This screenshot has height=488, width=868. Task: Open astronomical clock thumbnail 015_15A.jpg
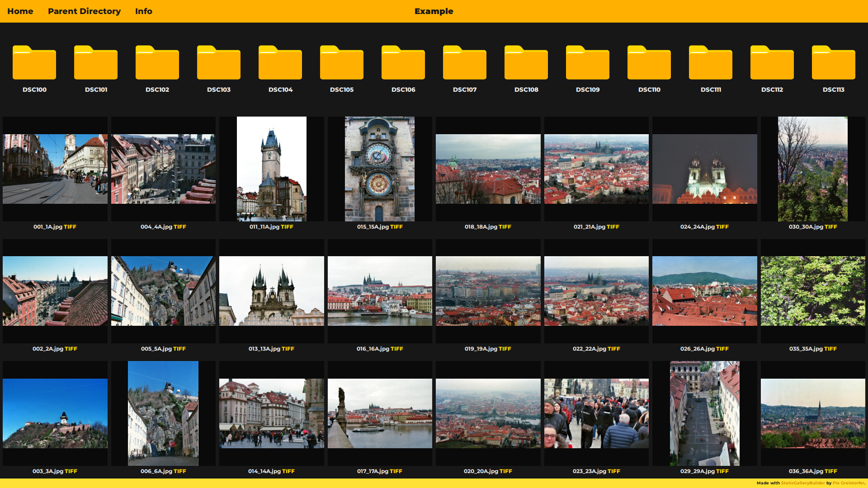coord(380,169)
